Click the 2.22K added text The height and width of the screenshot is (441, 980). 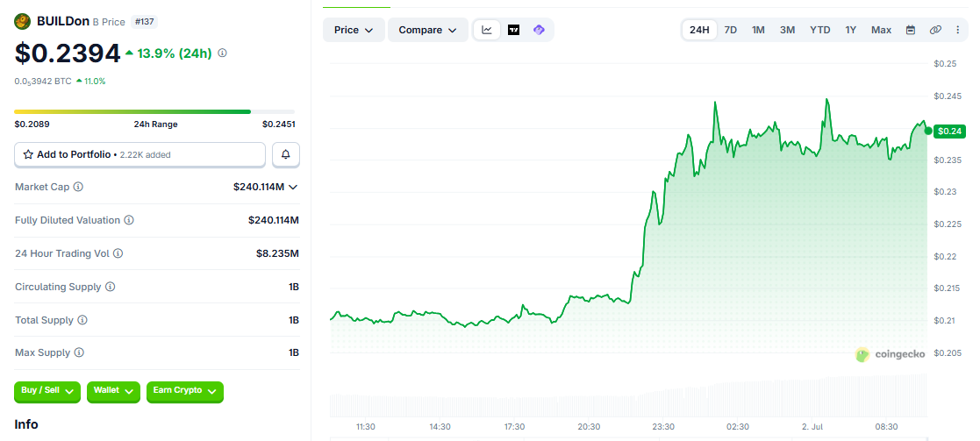click(145, 154)
